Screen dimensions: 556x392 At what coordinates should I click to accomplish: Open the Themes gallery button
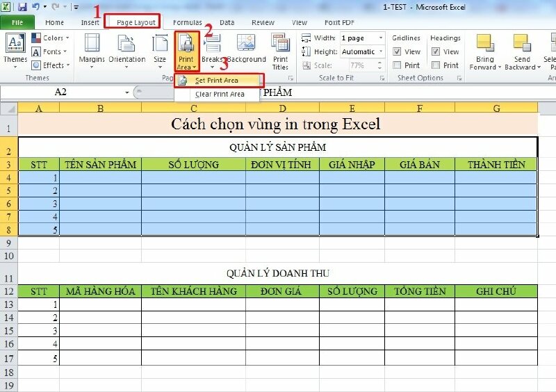pos(15,51)
